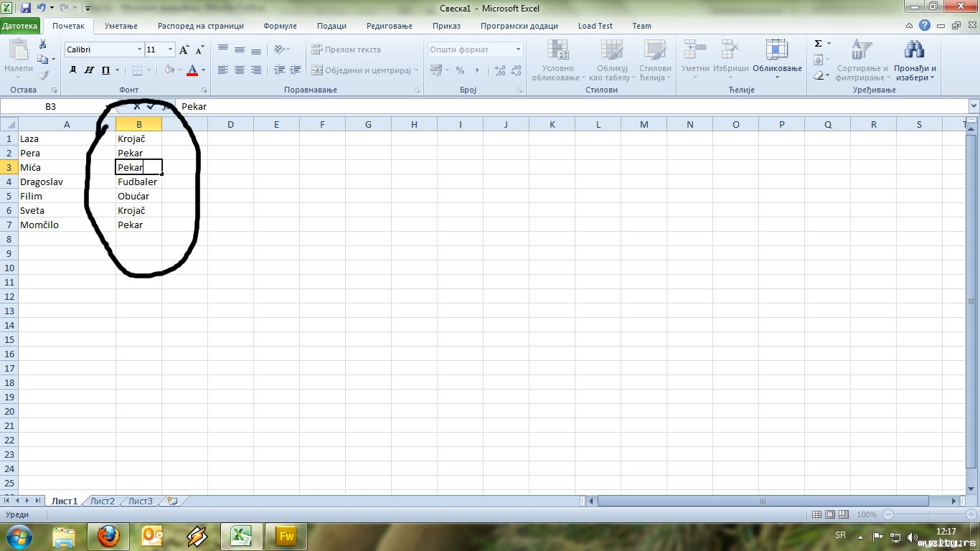Expand the formula bar
The height and width of the screenshot is (551, 980).
[974, 106]
